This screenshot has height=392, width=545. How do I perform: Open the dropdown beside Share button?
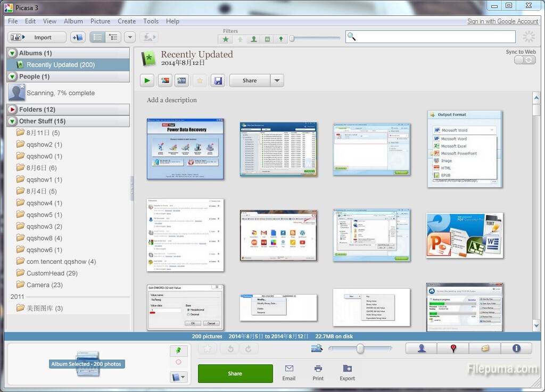(x=277, y=81)
